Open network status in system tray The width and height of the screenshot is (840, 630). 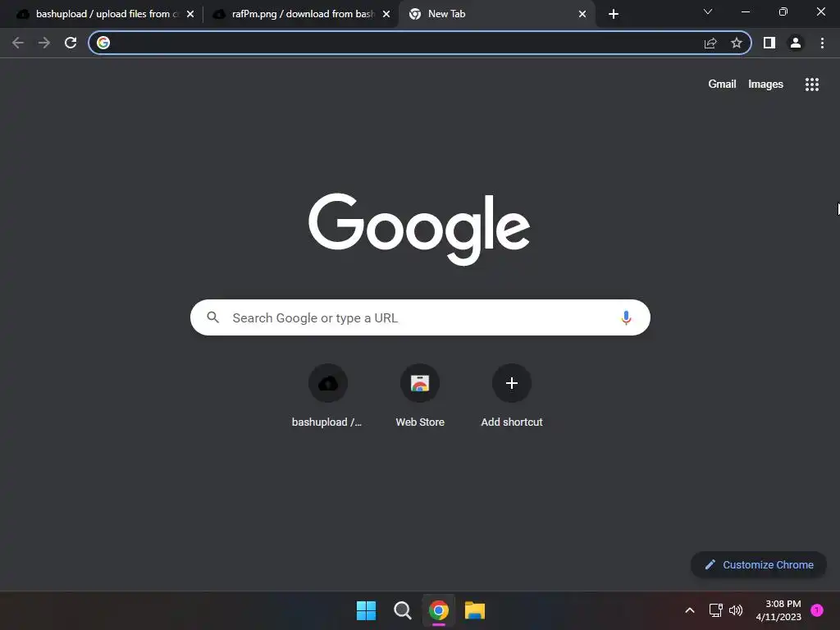pyautogui.click(x=715, y=610)
